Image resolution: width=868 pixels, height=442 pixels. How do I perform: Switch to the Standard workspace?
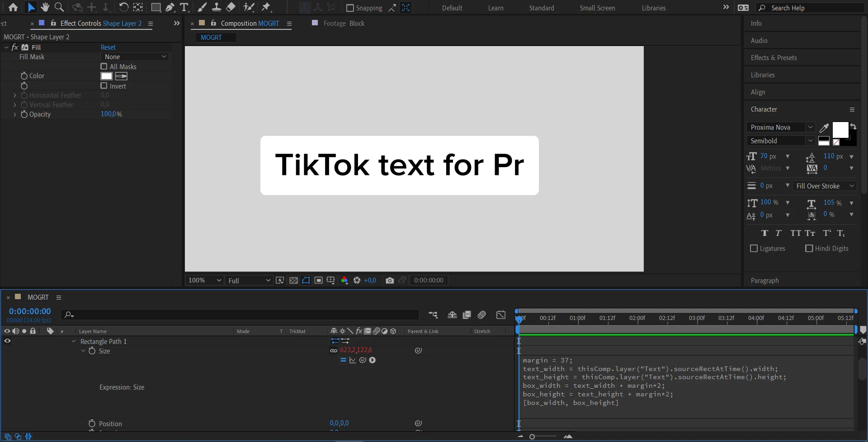point(542,8)
